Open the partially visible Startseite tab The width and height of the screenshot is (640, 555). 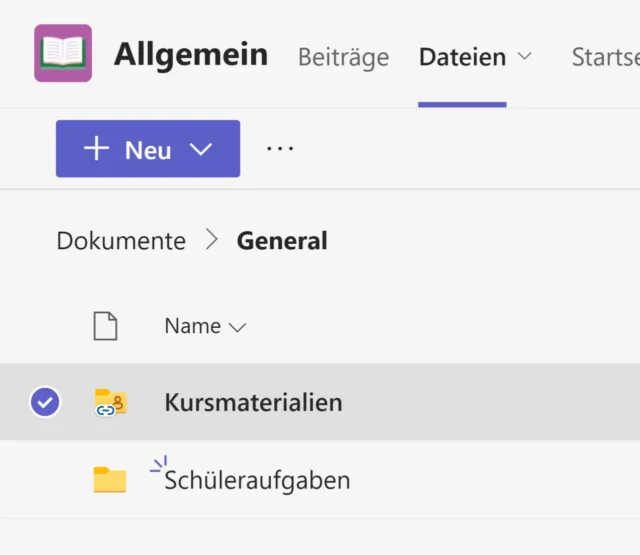[604, 57]
